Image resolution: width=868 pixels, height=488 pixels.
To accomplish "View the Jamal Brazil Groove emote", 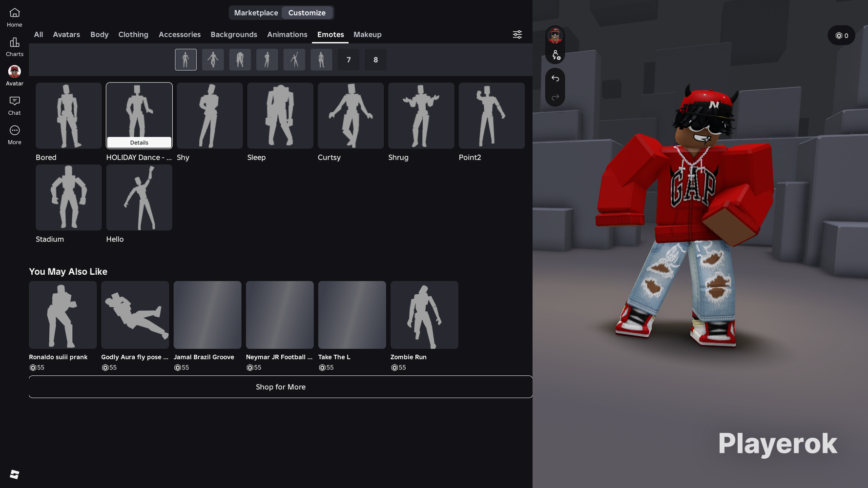I will pos(207,315).
